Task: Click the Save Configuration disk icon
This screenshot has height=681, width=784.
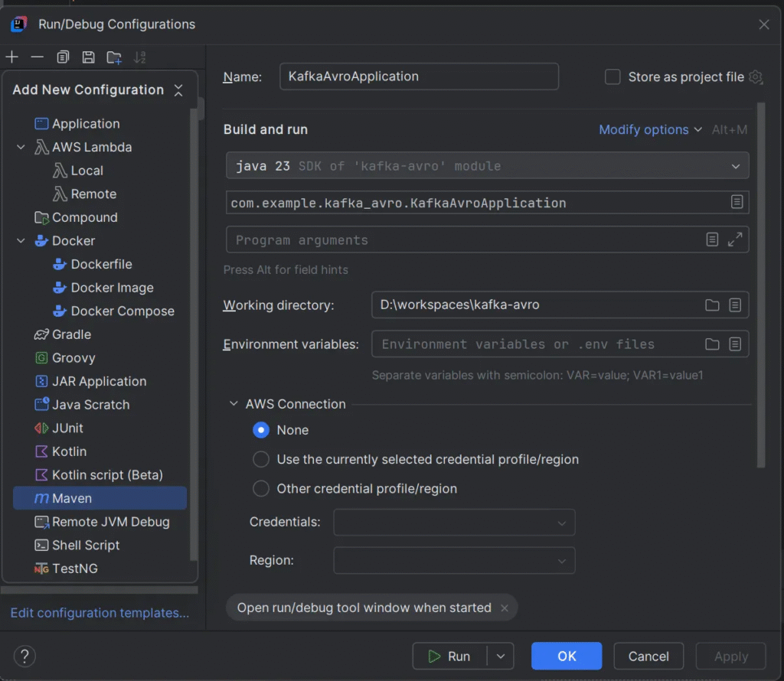Action: [x=88, y=57]
